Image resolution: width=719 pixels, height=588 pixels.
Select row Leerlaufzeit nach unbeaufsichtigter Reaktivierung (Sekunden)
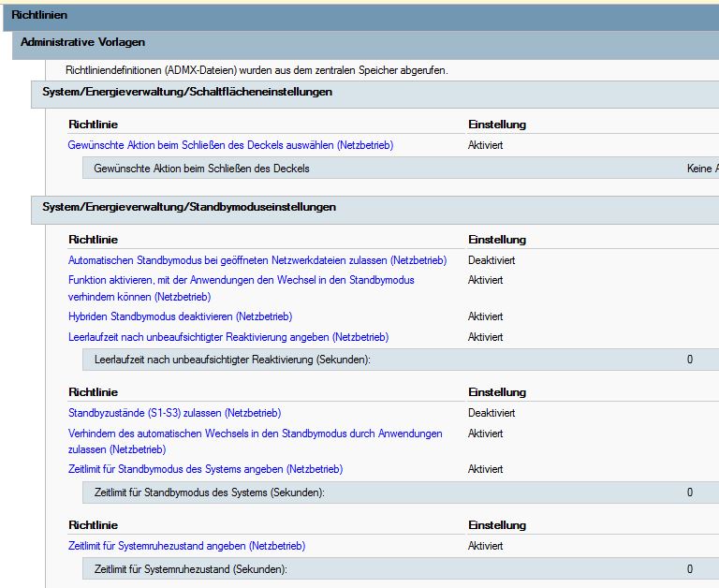click(x=401, y=360)
